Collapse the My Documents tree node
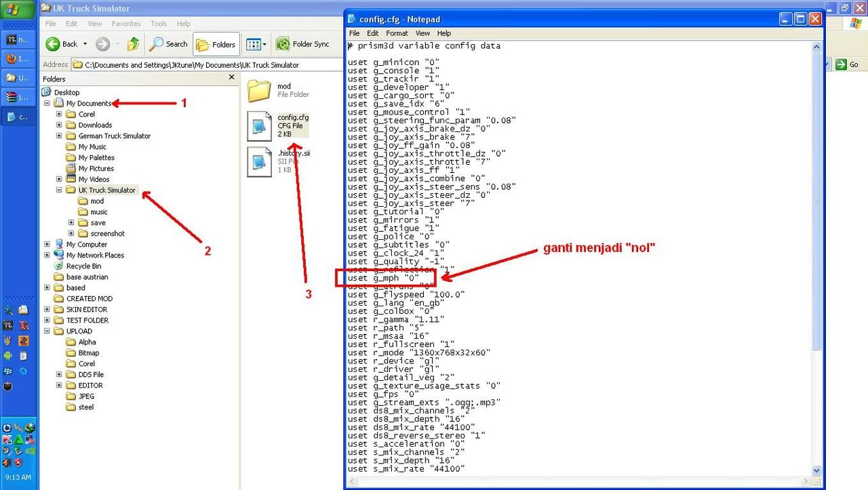The width and height of the screenshot is (868, 490). [47, 104]
